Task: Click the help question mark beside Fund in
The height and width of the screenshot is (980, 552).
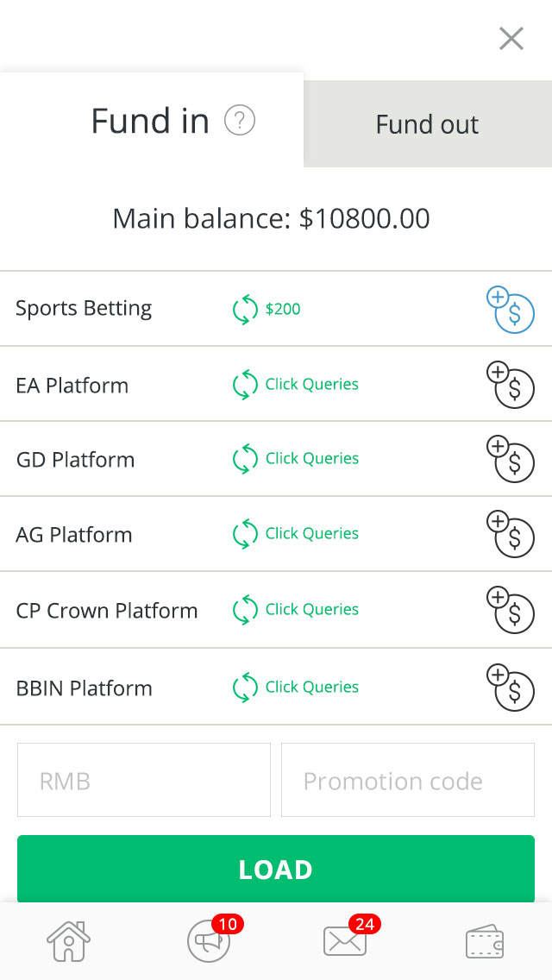Action: click(x=240, y=121)
